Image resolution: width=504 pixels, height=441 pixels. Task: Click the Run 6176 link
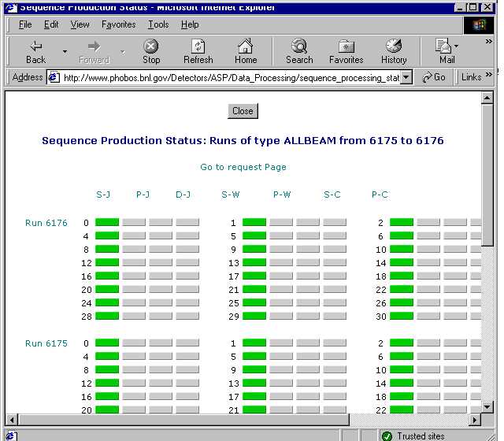46,223
